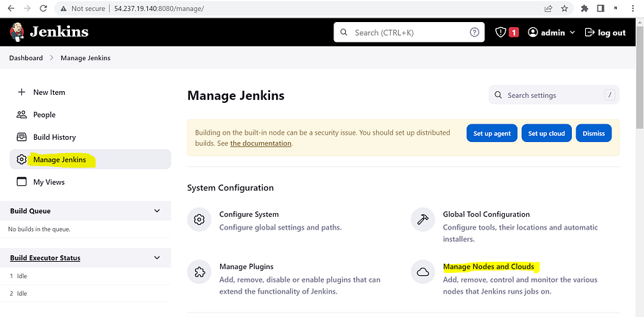Screen dimensions: 644x317
Task: Open the security warning shield icon
Action: pyautogui.click(x=500, y=32)
